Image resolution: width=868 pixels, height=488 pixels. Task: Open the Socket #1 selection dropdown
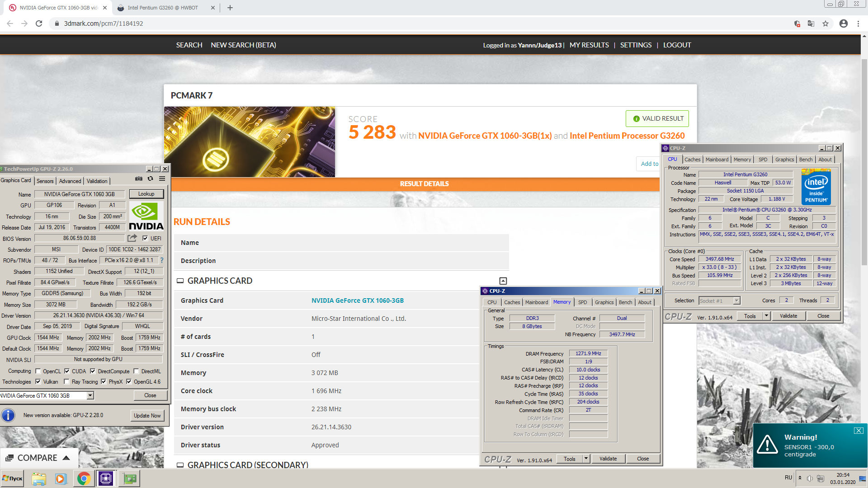[x=736, y=300]
